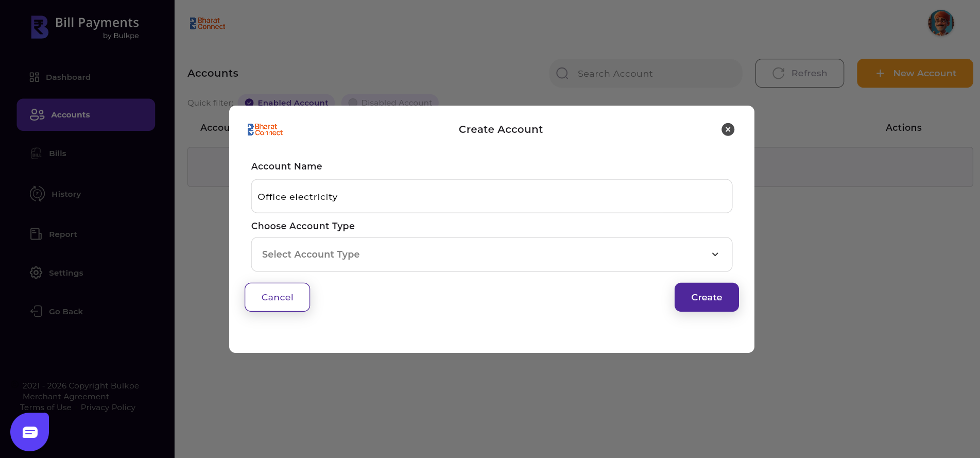
Task: Toggle the Enabled Account quick filter
Action: pos(287,102)
